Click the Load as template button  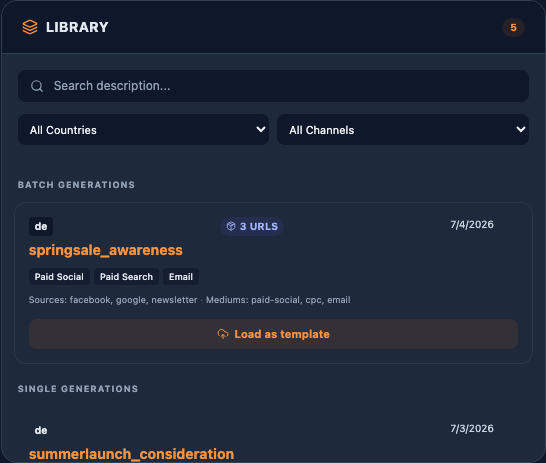[x=273, y=334]
